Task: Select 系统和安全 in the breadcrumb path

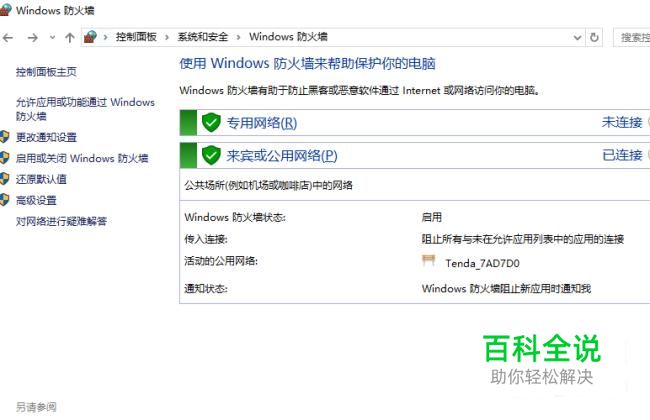Action: pyautogui.click(x=203, y=37)
